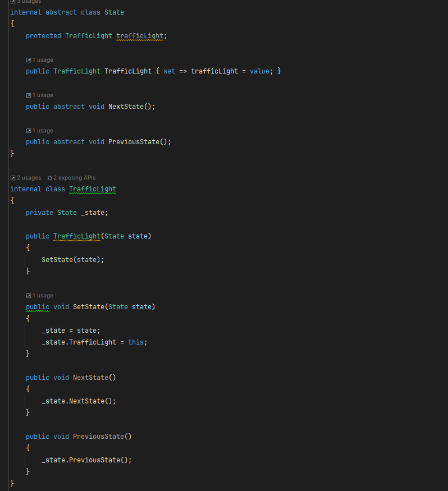Viewport: 448px width, 491px height.
Task: Click the underlined TrafficLight constructor name
Action: (x=77, y=236)
